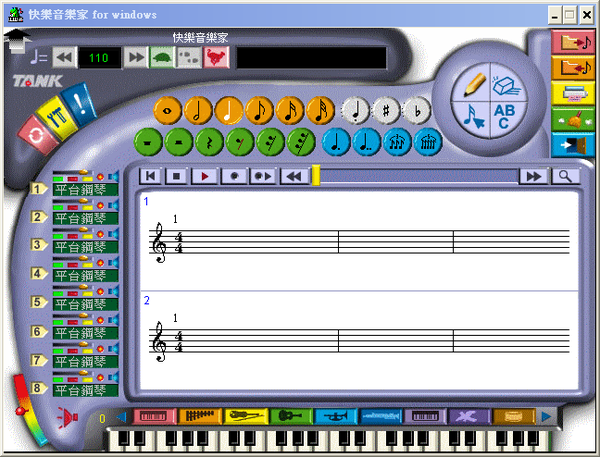
Task: Activate the note selection pointer tool
Action: point(473,118)
